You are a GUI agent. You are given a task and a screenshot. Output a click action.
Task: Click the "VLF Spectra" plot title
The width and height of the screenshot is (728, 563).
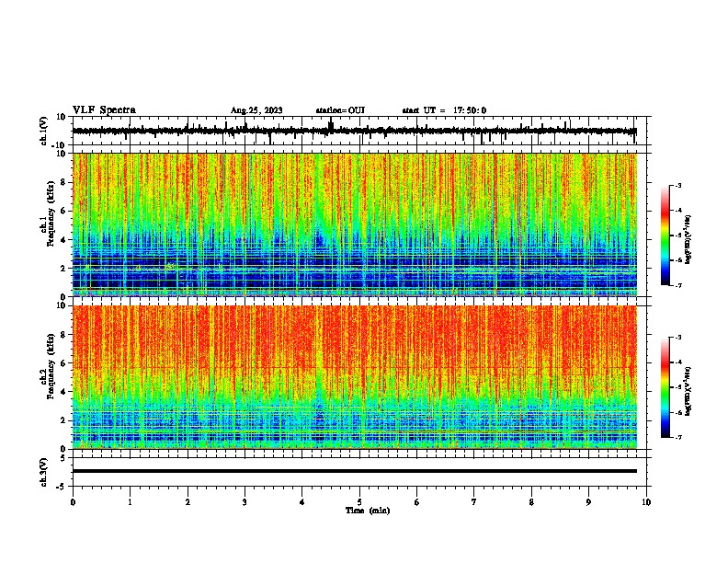[x=104, y=110]
